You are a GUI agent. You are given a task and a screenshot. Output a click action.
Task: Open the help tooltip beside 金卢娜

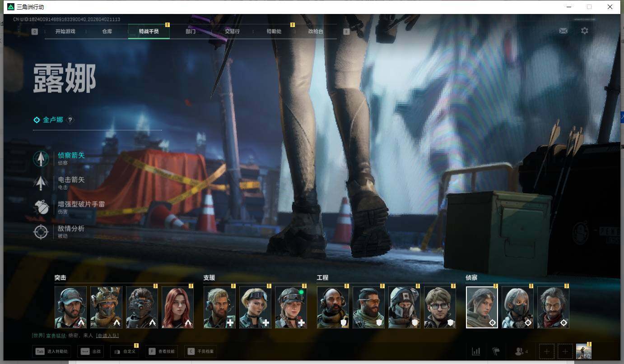coord(70,120)
